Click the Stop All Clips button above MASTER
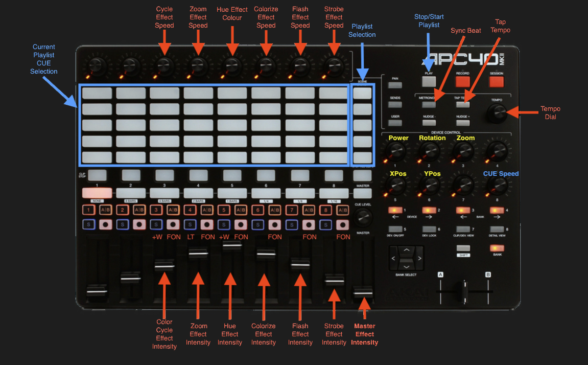Screen dimensions: 588x365 click(362, 175)
